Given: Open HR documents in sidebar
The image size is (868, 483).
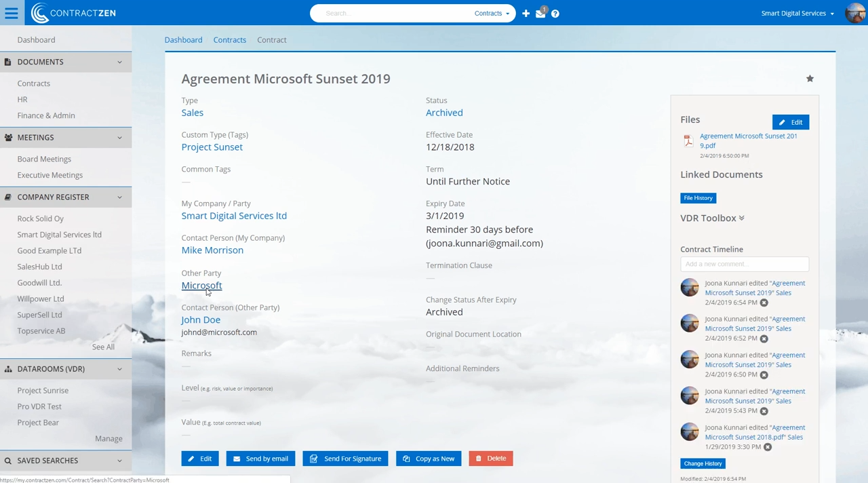Looking at the screenshot, I should tap(22, 100).
